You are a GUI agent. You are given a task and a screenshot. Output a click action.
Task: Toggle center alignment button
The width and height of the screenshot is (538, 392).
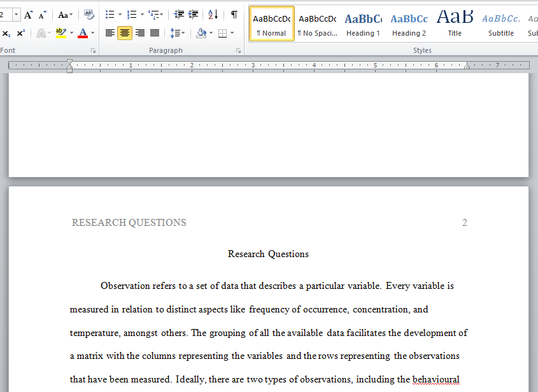(125, 33)
